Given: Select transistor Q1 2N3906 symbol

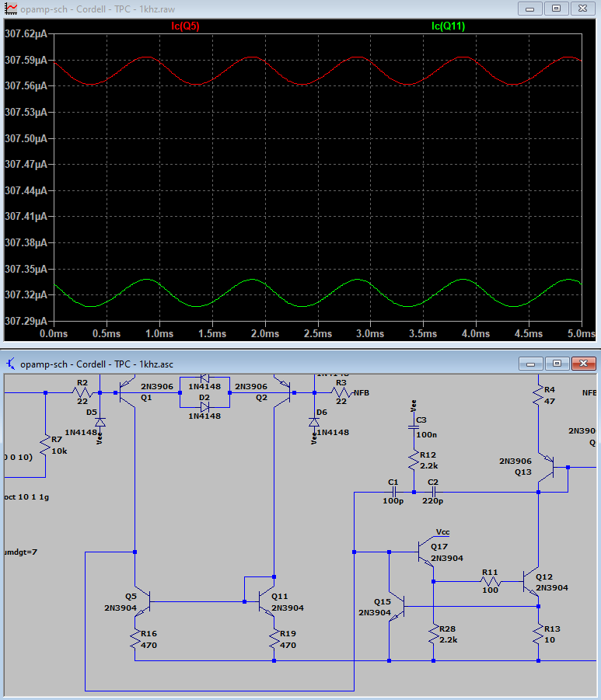Looking at the screenshot, I should click(x=128, y=392).
